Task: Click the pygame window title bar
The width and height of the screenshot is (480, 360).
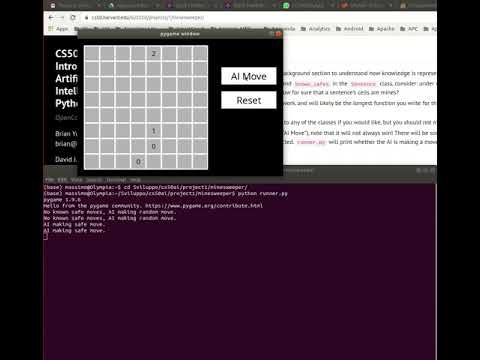Action: pos(180,34)
